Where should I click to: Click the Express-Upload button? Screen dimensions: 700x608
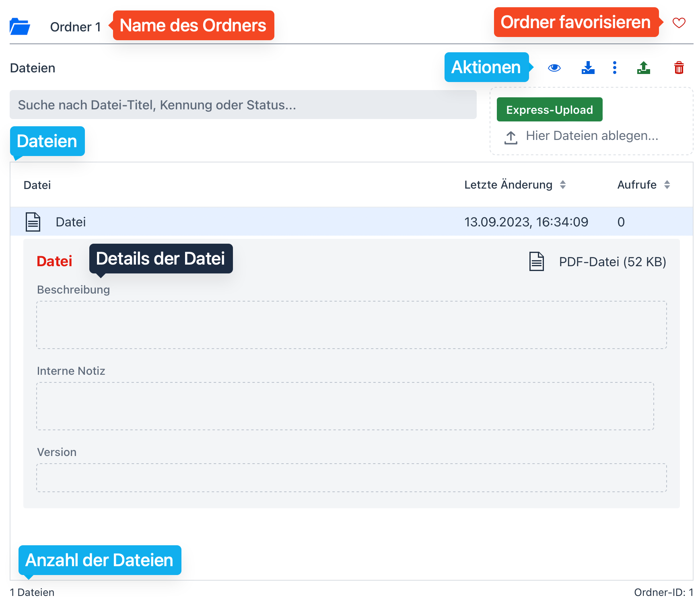click(549, 109)
